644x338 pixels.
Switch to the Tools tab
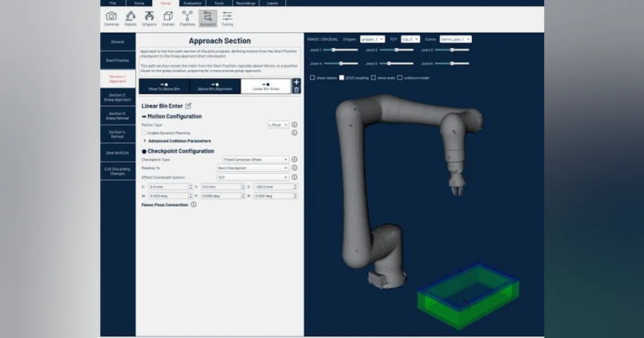[x=219, y=3]
